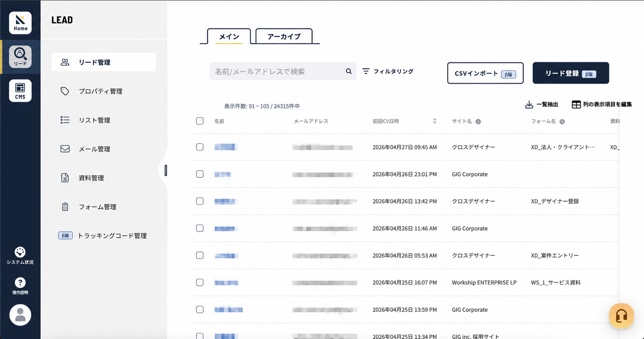Click the メールアドレス column header
The image size is (644, 339).
click(x=311, y=121)
